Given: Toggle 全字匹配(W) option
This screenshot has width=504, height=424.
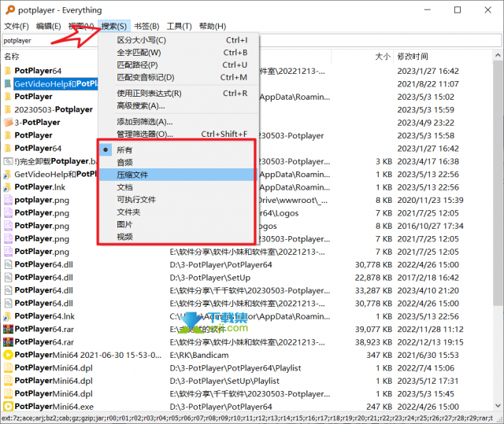Looking at the screenshot, I should tap(179, 53).
